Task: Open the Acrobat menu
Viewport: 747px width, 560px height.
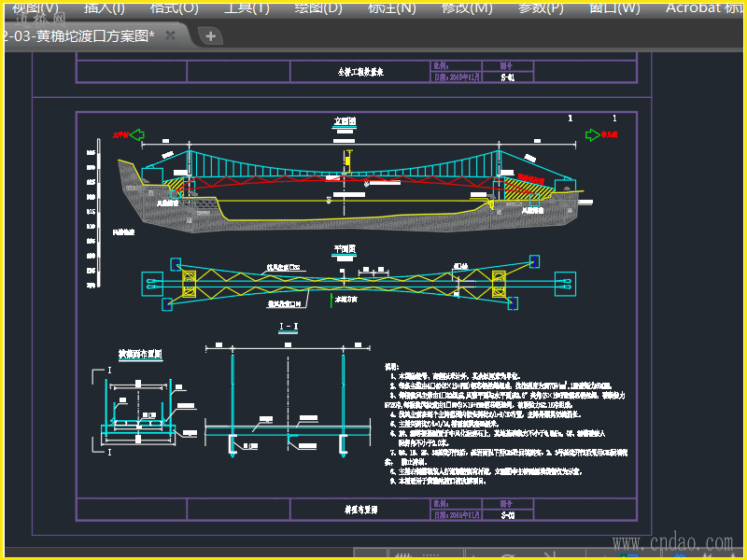Action: (703, 7)
